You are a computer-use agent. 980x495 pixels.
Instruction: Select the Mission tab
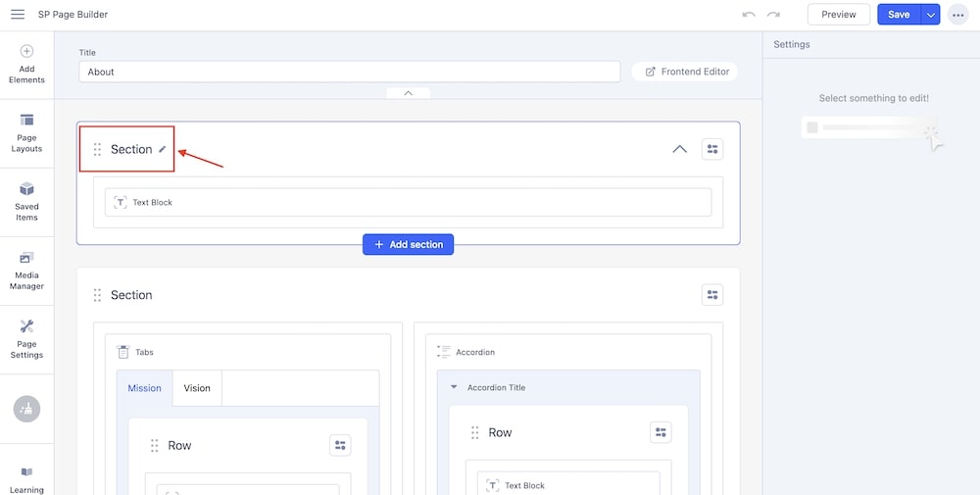[x=144, y=388]
